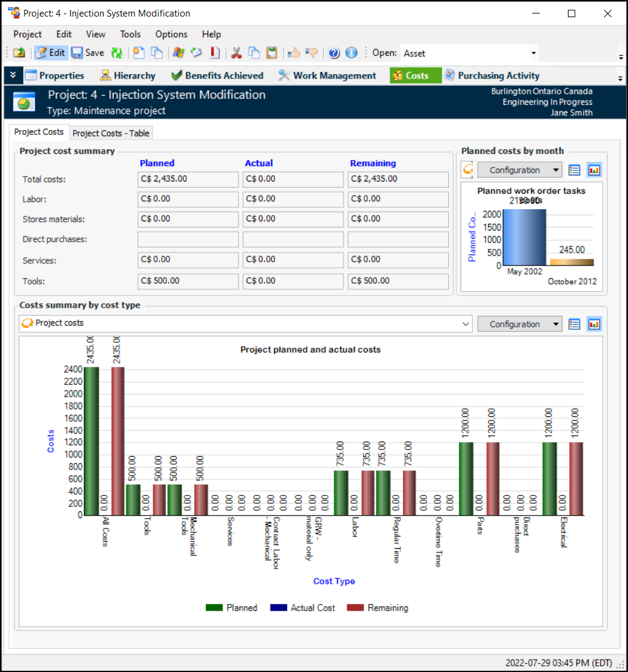This screenshot has height=672, width=628.
Task: Click the duplicate record pages icon
Action: point(158,53)
